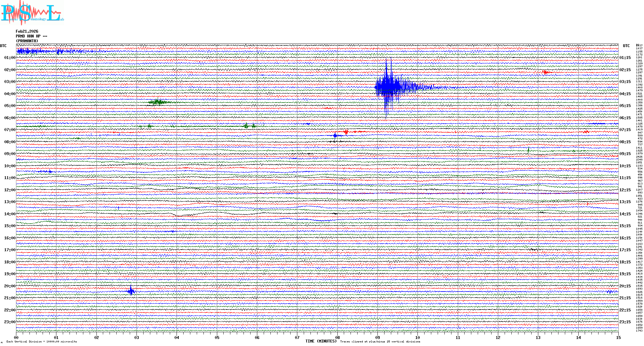Click the TIME (MINUTES) axis title
Image resolution: width=644 pixels, height=346 pixels.
coord(321,341)
